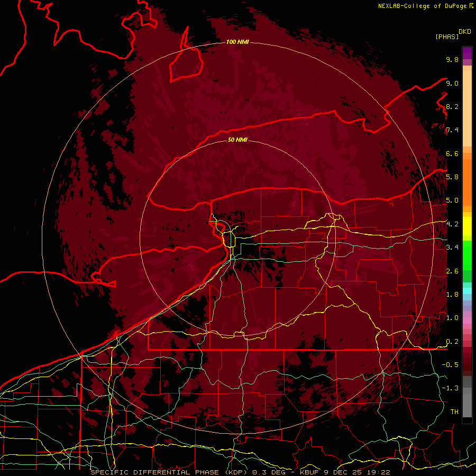Screen dimensions: 476x476
Task: Select the 5.0 scale label
Action: coord(452,200)
